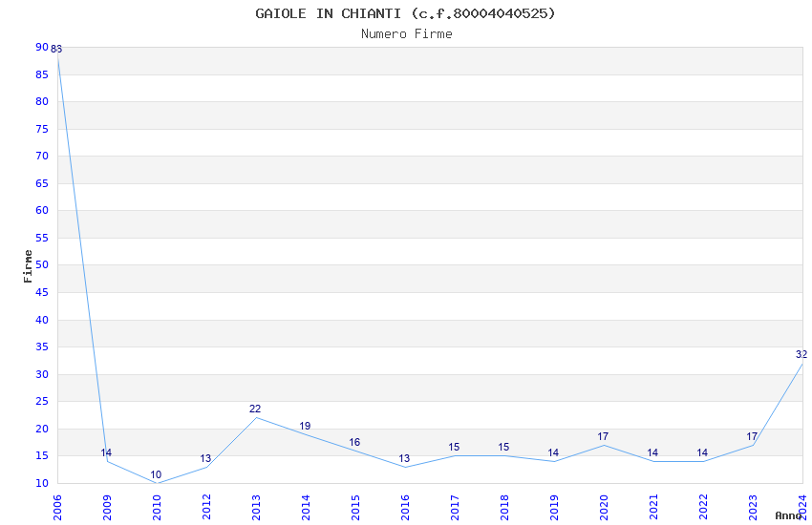Image resolution: width=812 pixels, height=525 pixels.
Task: Select the 2022 year label on x-axis
Action: click(x=703, y=507)
